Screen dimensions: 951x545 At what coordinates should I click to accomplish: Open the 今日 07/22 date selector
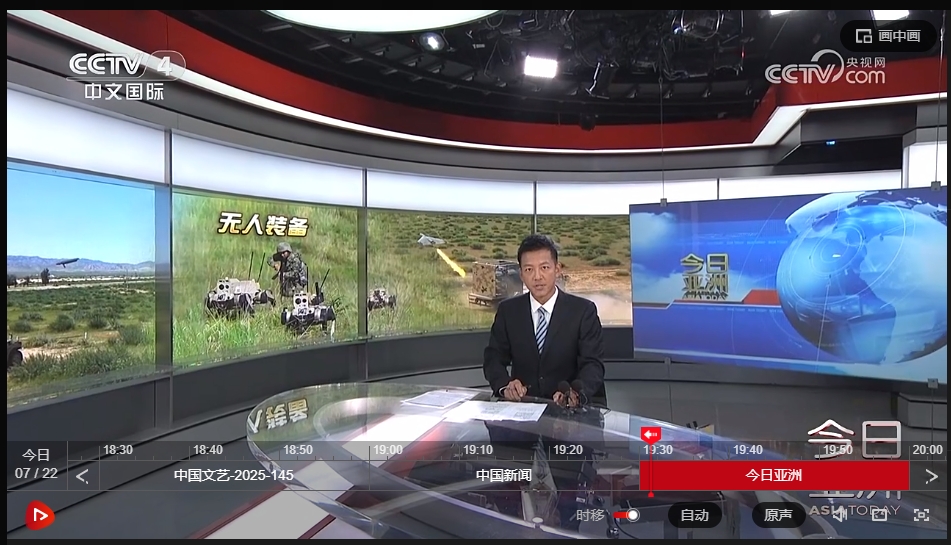36,464
